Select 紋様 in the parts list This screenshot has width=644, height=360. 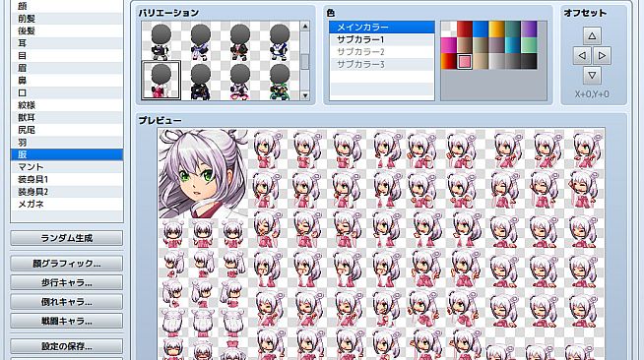point(67,105)
